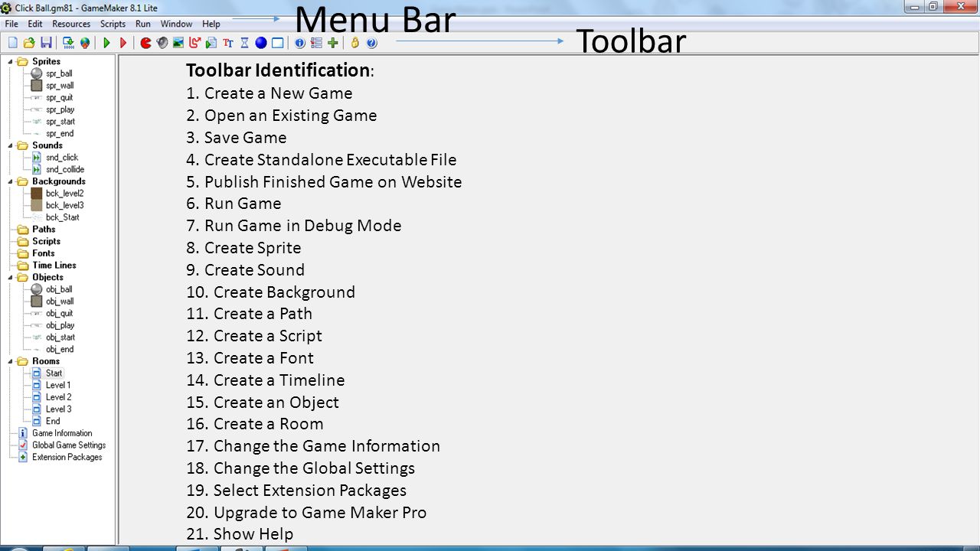The width and height of the screenshot is (980, 551).
Task: Select the bck_level2 background
Action: [x=64, y=194]
